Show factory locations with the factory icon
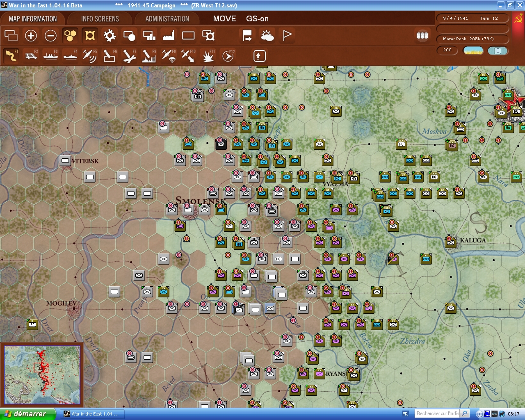The width and height of the screenshot is (525, 420). [169, 36]
